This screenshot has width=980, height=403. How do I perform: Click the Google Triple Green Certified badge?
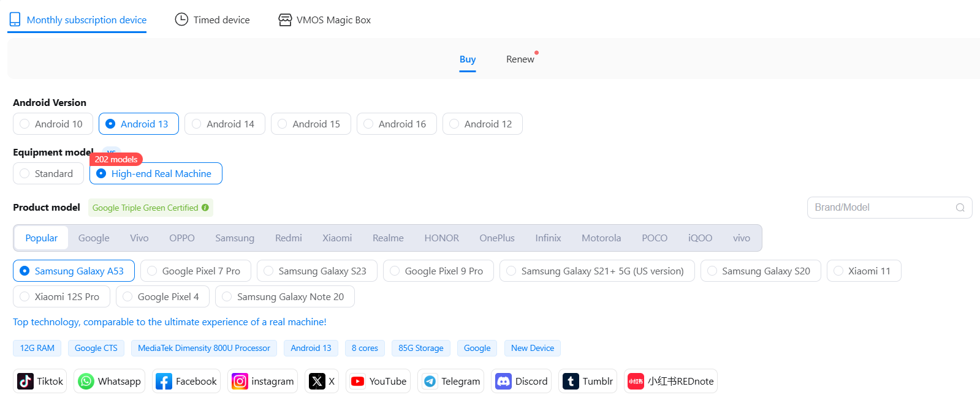(x=151, y=208)
